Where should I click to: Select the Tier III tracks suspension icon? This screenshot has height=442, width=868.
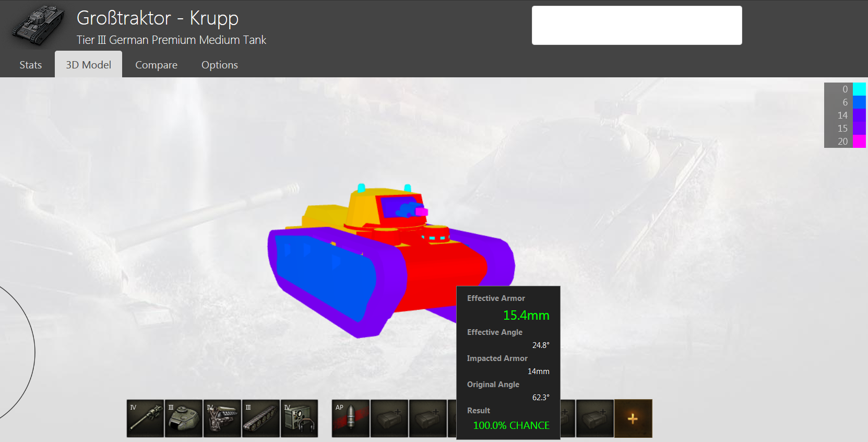coord(261,418)
